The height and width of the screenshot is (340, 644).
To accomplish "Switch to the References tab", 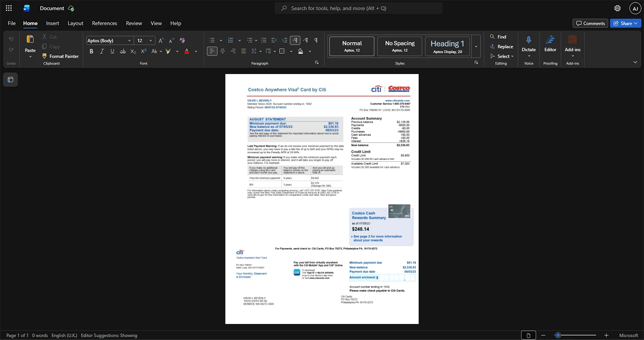I will (x=104, y=23).
